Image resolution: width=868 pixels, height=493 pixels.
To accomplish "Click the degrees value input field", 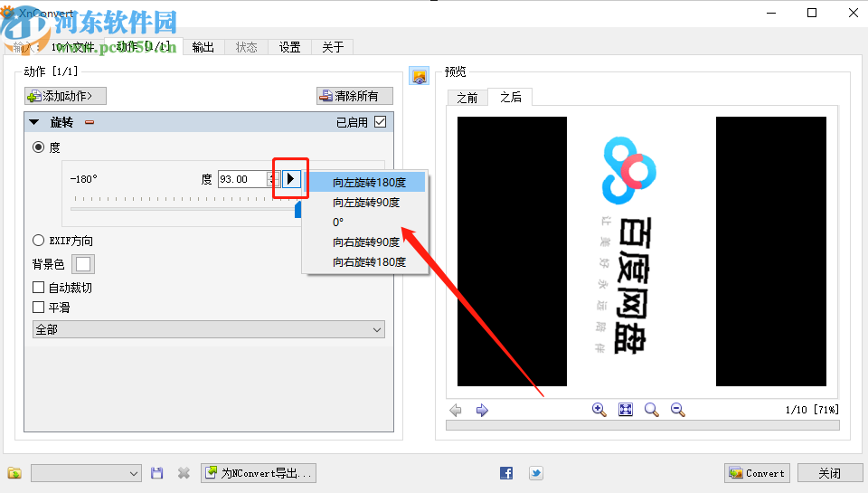I will click(x=242, y=179).
